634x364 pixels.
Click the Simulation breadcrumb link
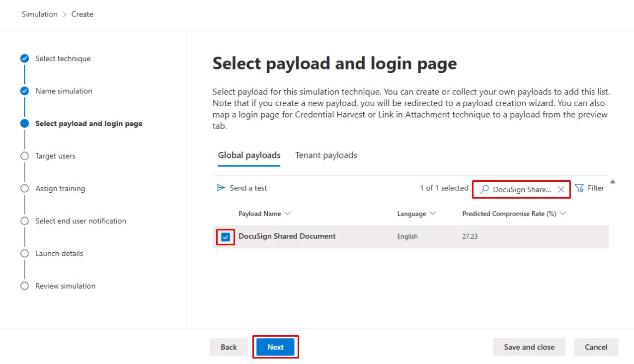coord(39,14)
